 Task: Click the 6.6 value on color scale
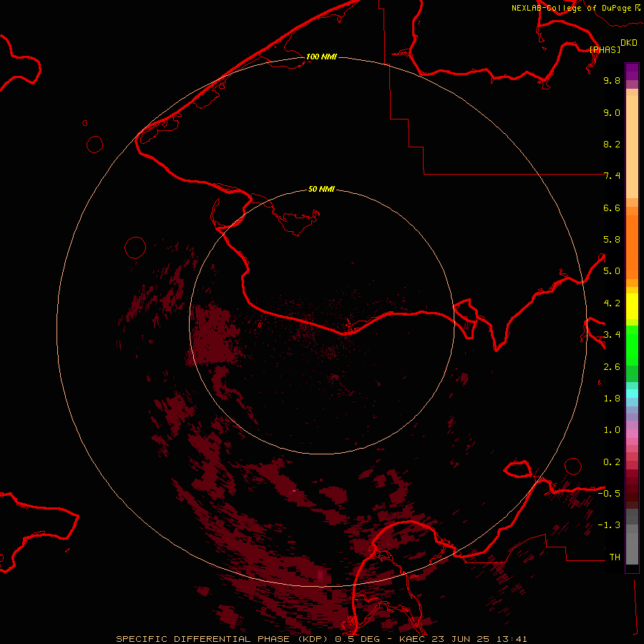pos(612,208)
